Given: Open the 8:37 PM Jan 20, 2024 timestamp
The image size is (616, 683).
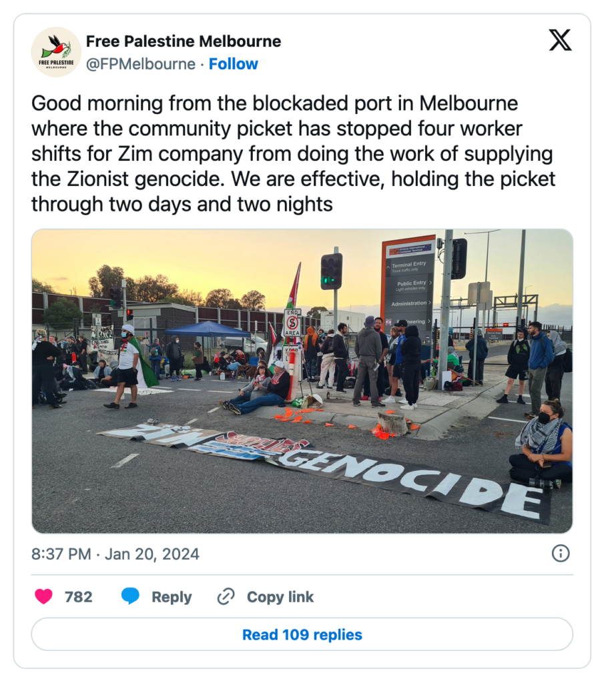Looking at the screenshot, I should click(x=115, y=554).
